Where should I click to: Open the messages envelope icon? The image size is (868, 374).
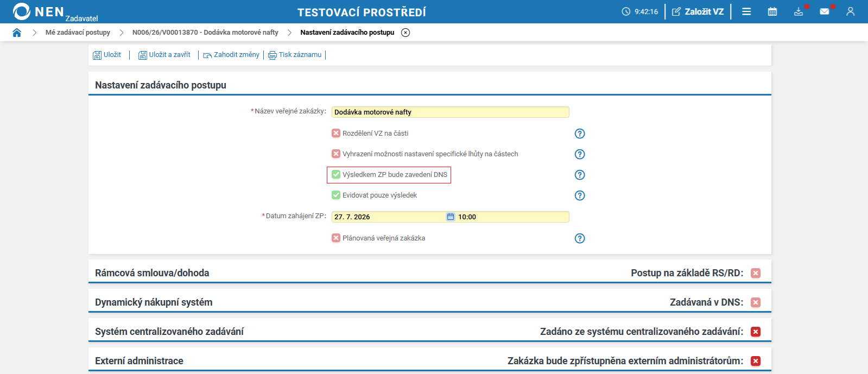825,11
